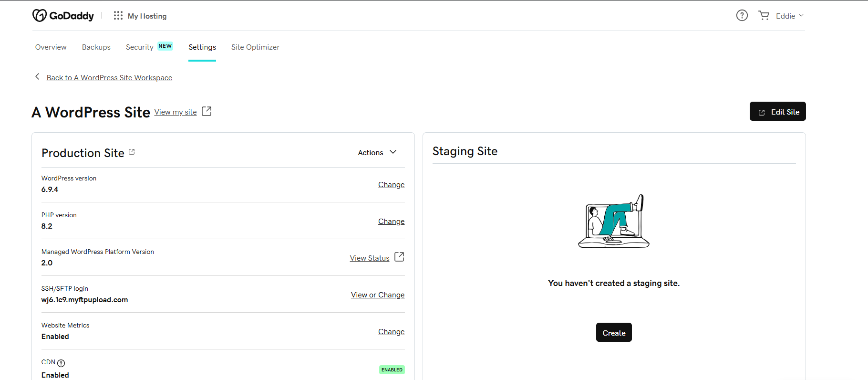Change the PHP version

(x=392, y=221)
